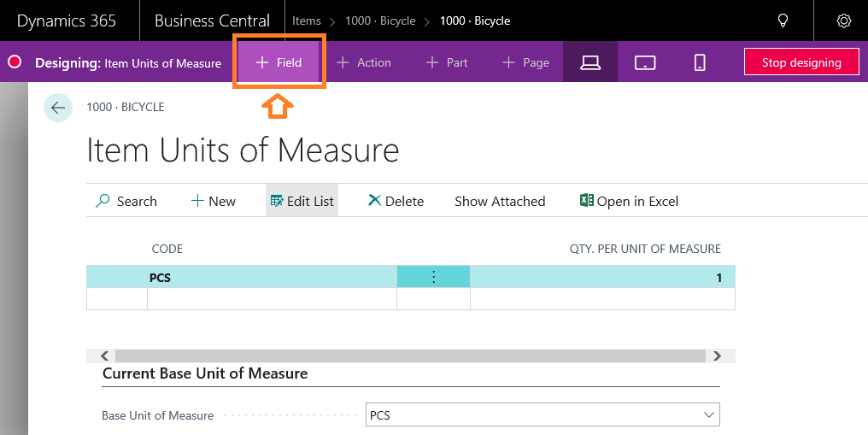Delete the selected unit of measure
Image resolution: width=868 pixels, height=435 pixels.
tap(396, 201)
